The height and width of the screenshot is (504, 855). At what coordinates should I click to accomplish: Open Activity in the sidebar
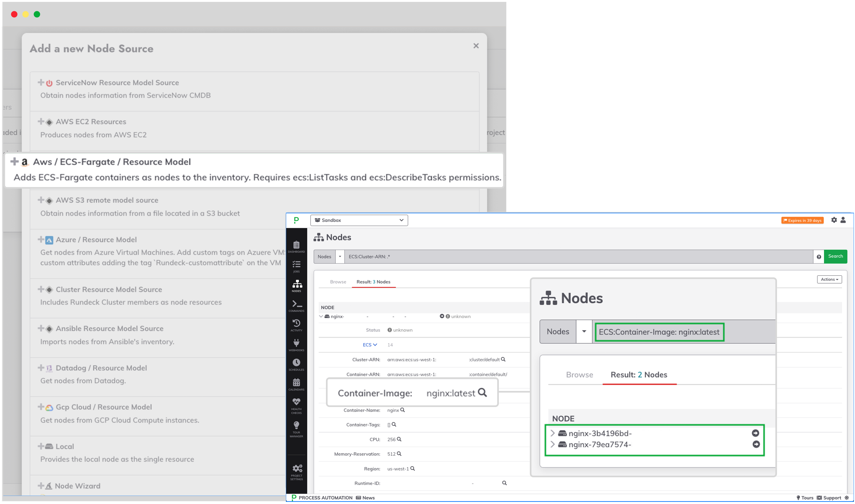click(296, 325)
